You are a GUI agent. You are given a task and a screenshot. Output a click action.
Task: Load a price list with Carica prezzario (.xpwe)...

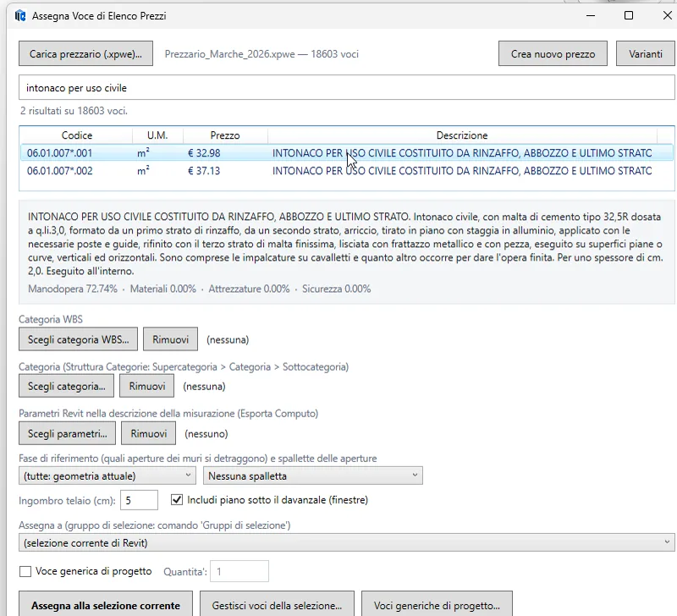(x=85, y=54)
